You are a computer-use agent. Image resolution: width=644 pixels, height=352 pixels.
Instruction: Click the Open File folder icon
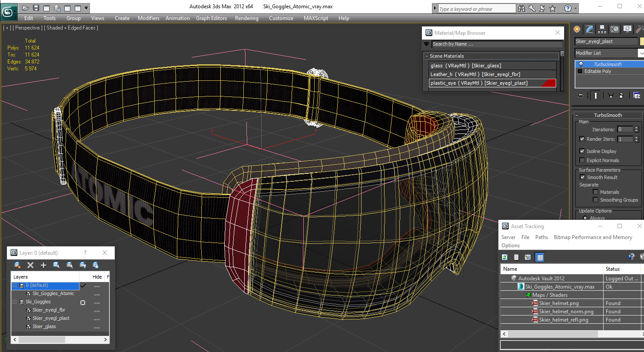pos(26,8)
